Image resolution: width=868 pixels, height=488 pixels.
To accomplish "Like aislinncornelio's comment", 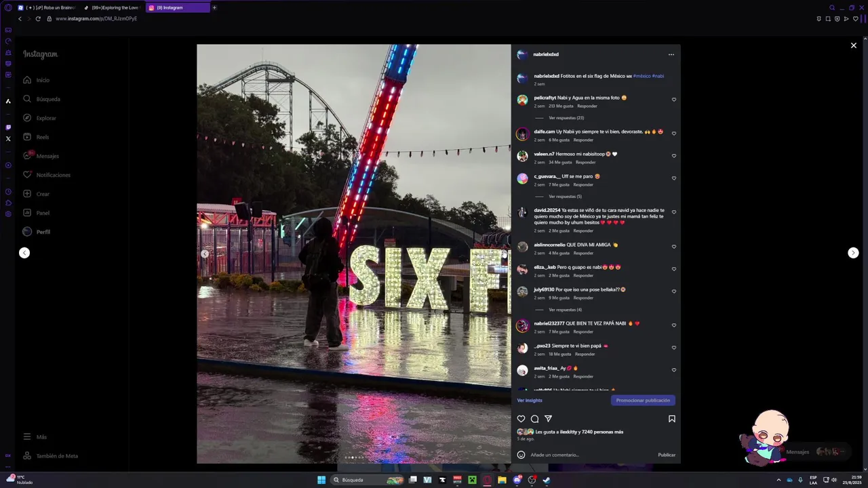I will [674, 247].
